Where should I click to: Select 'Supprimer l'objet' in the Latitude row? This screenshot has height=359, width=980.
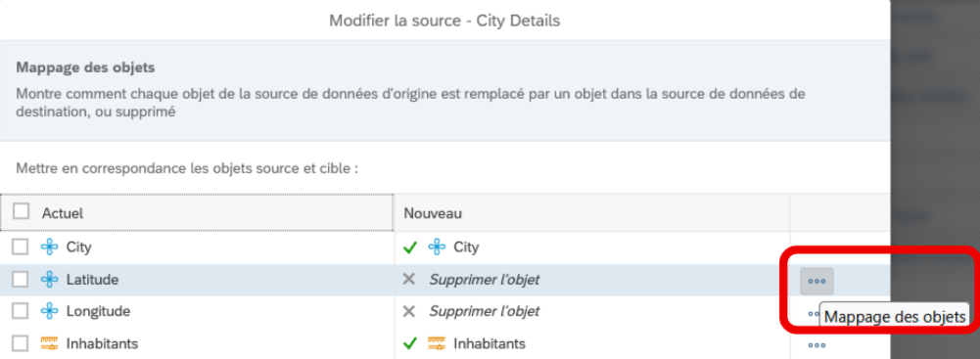[485, 280]
